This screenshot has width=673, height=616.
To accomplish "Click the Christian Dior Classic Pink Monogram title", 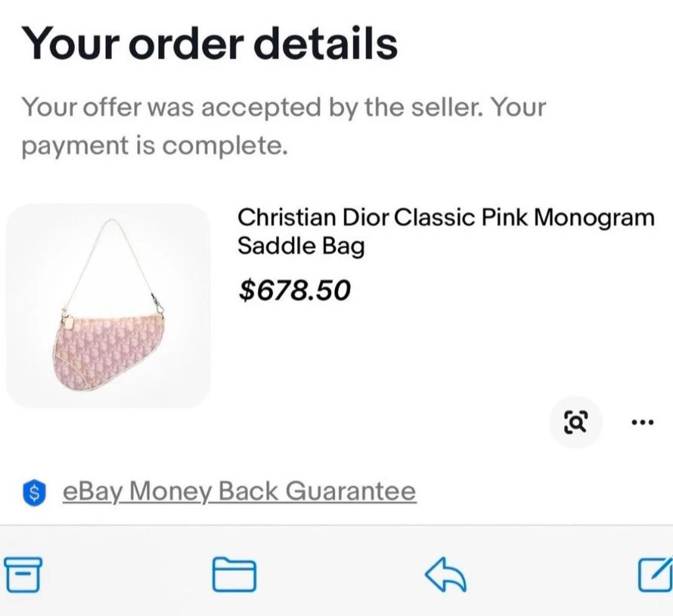I will [x=446, y=218].
